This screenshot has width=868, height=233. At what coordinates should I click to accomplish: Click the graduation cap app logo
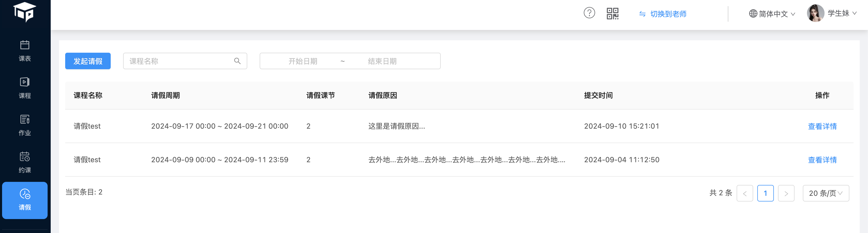pyautogui.click(x=25, y=12)
